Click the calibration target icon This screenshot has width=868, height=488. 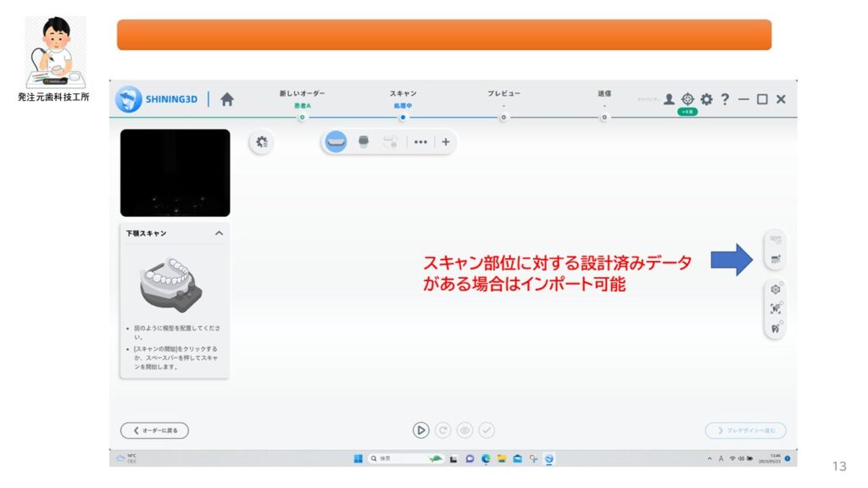(x=687, y=99)
